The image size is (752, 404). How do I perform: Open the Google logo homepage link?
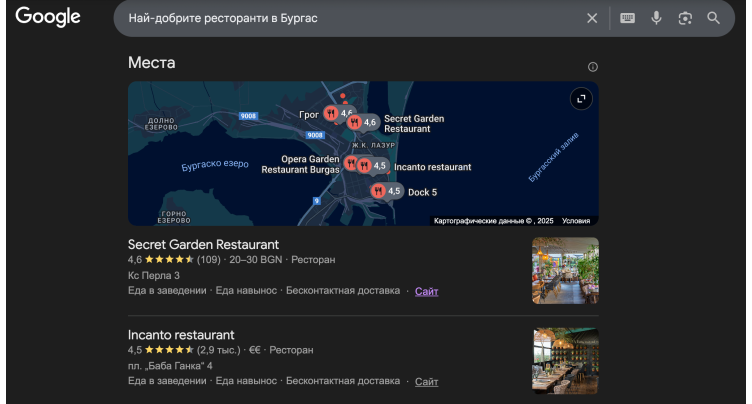pos(48,17)
